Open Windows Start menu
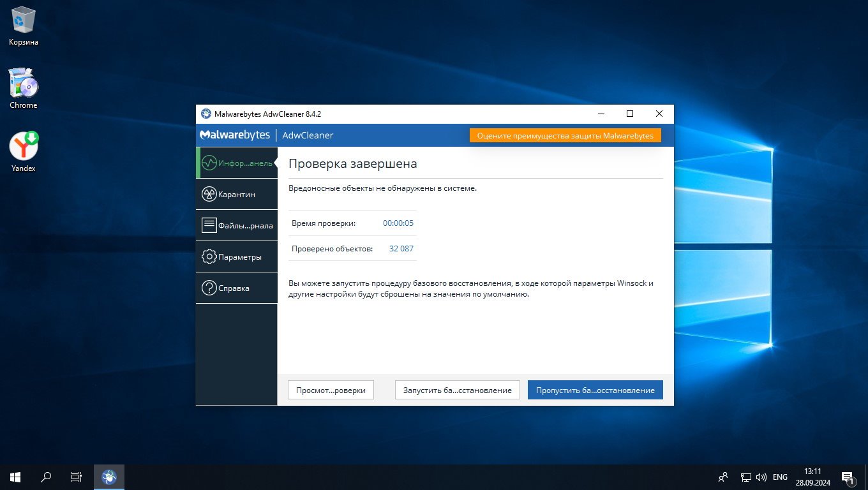 (15, 477)
